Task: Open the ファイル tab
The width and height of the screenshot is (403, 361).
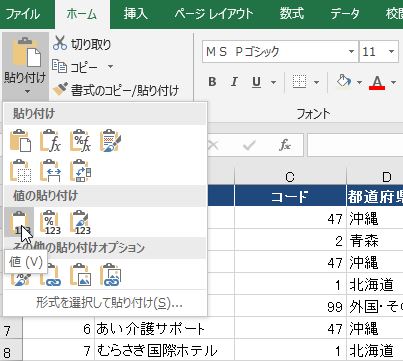Action: coord(23,14)
